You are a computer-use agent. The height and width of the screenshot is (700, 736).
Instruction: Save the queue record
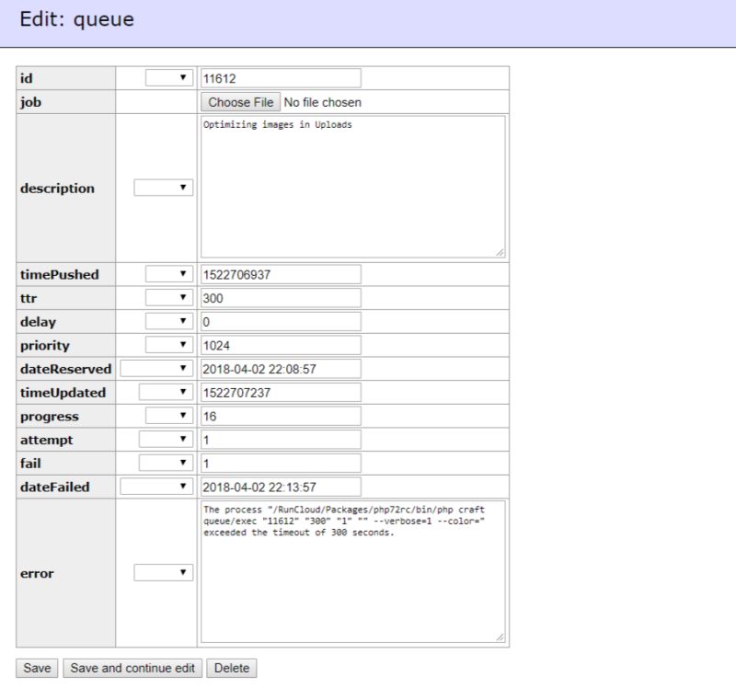(37, 668)
